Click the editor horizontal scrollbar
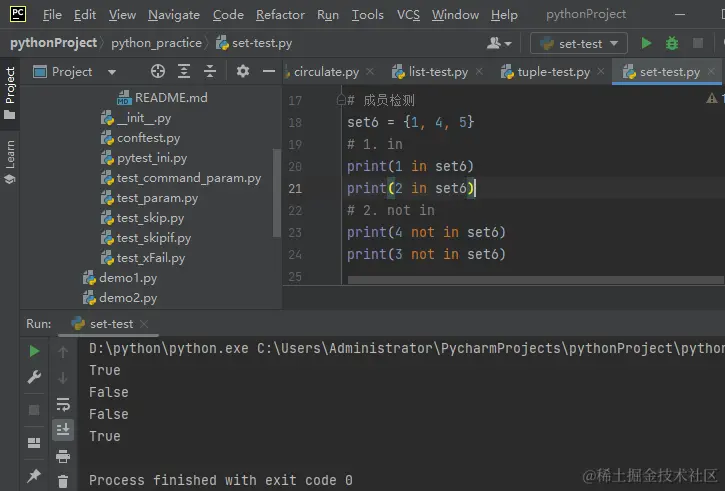 click(535, 280)
